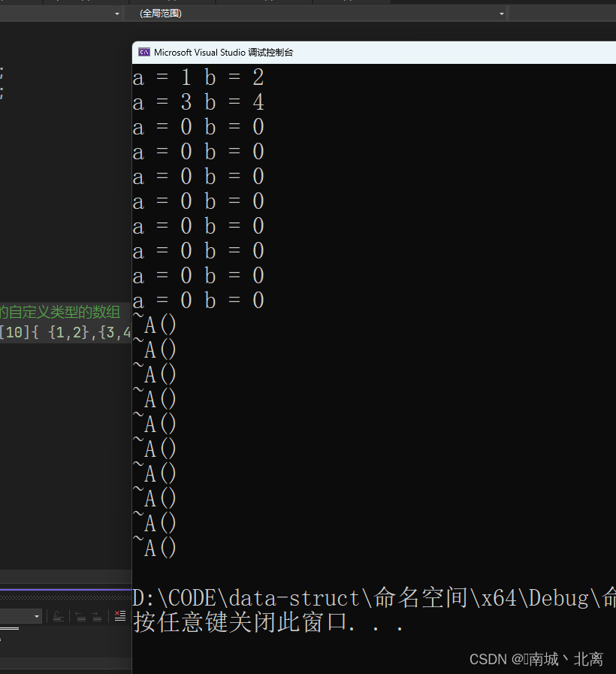Follow the CSDN @南城、北离 watermark link
616x674 pixels.
(537, 659)
